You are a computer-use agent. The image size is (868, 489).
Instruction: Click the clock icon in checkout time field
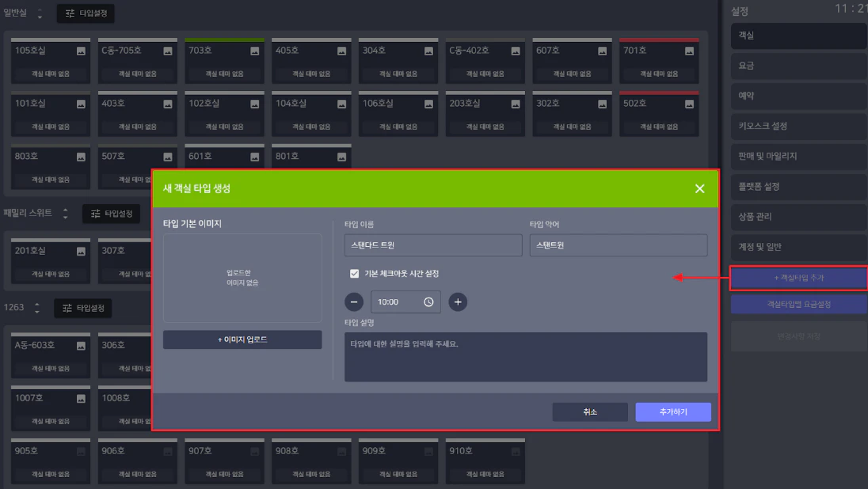click(x=428, y=302)
